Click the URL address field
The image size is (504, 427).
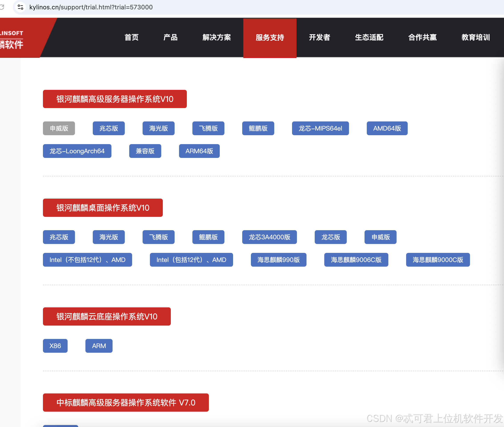(x=91, y=7)
